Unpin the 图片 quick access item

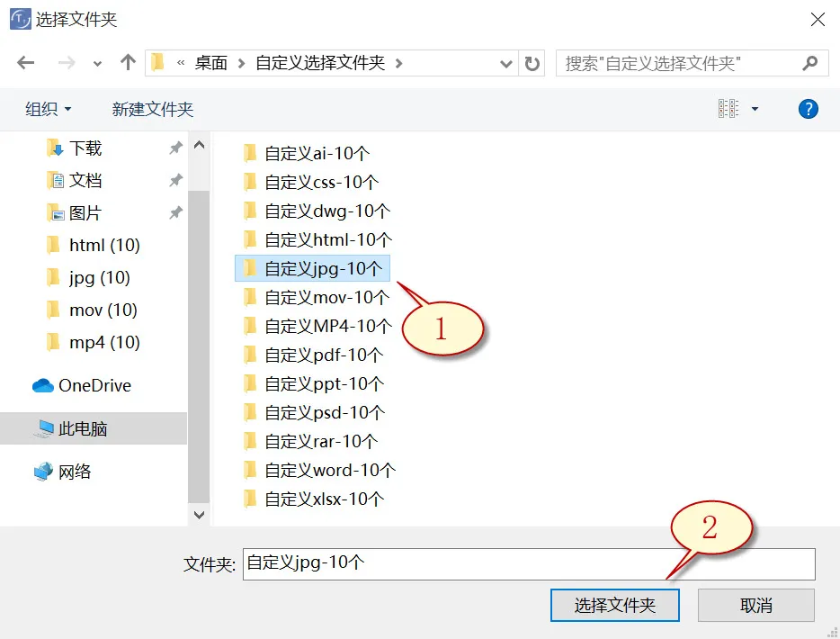176,212
